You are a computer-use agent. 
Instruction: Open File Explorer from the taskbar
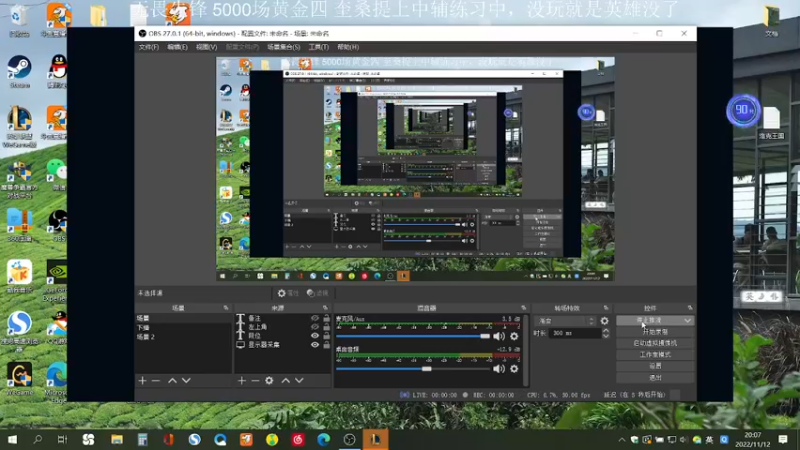(117, 439)
